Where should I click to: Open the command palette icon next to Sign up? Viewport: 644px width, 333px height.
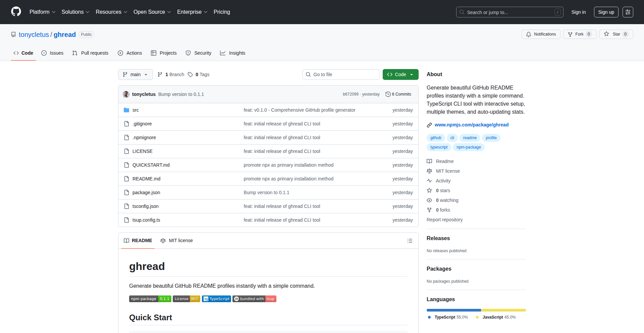tap(628, 12)
